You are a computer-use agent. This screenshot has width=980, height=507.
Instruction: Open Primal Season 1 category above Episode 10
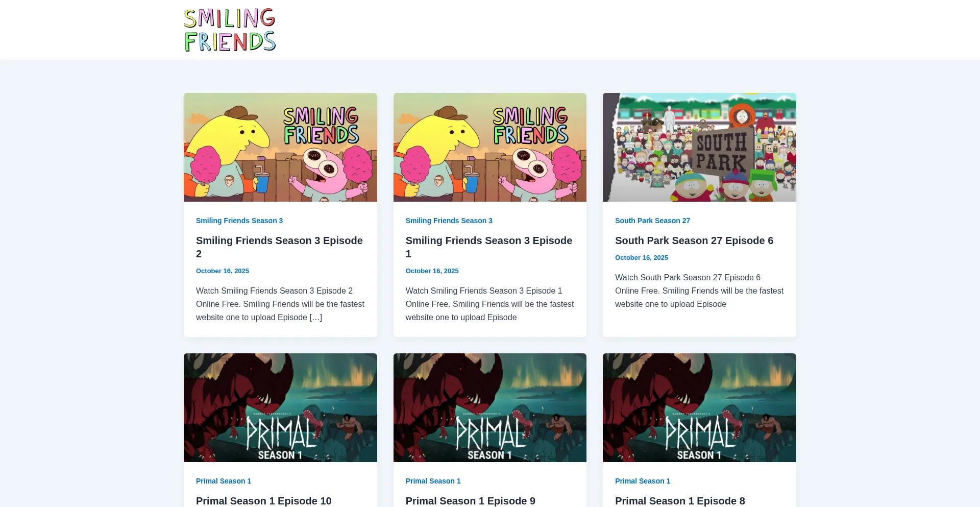tap(224, 481)
